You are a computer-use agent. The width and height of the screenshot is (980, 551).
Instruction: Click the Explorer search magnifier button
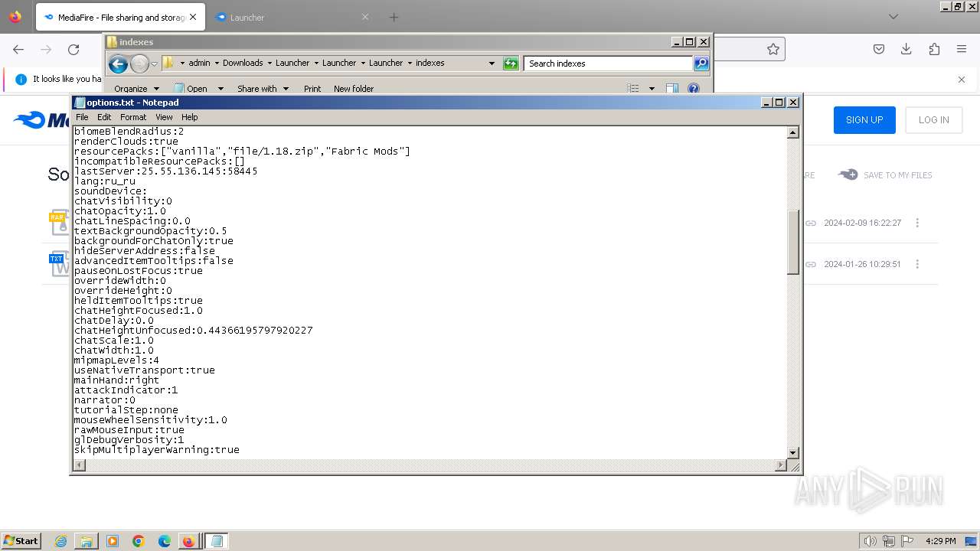701,64
